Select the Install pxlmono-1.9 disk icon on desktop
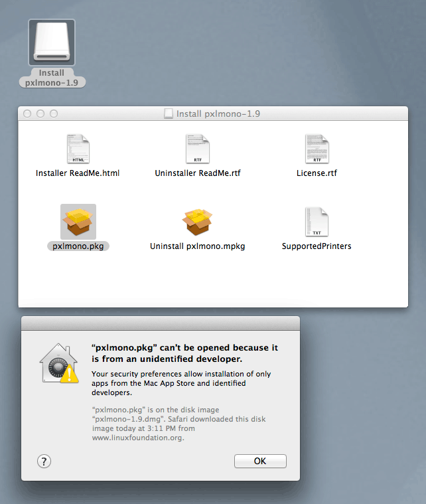This screenshot has width=426, height=504. [52, 42]
